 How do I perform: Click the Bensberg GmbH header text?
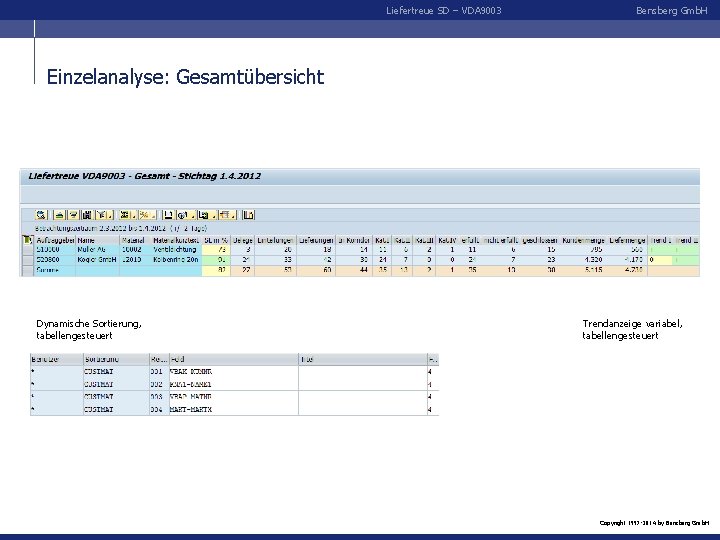click(x=671, y=11)
